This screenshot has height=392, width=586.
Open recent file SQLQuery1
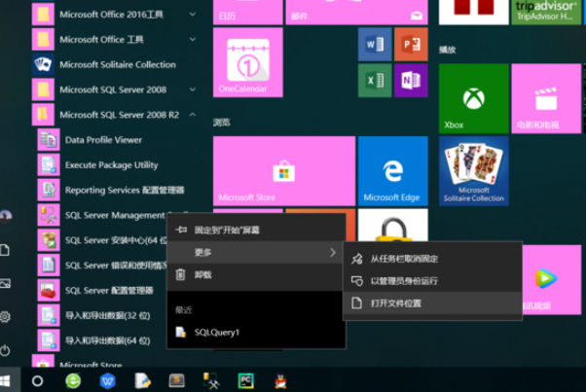click(256, 333)
